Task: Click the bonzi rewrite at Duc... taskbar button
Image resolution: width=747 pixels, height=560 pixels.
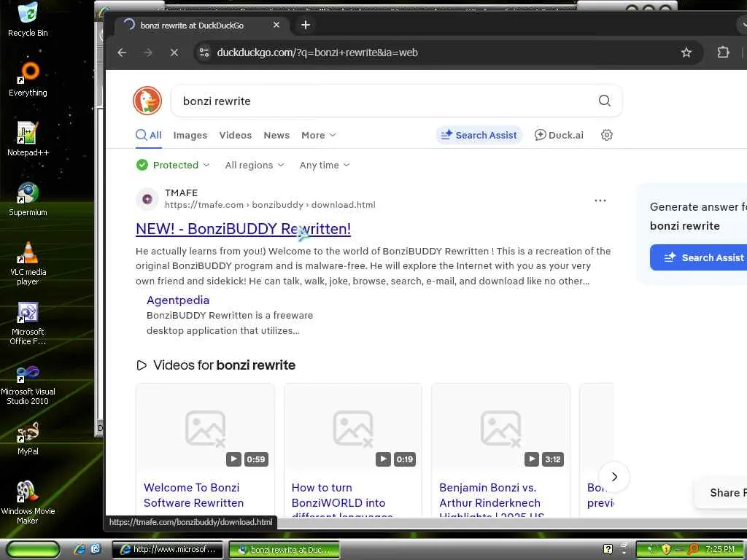Action: point(285,550)
